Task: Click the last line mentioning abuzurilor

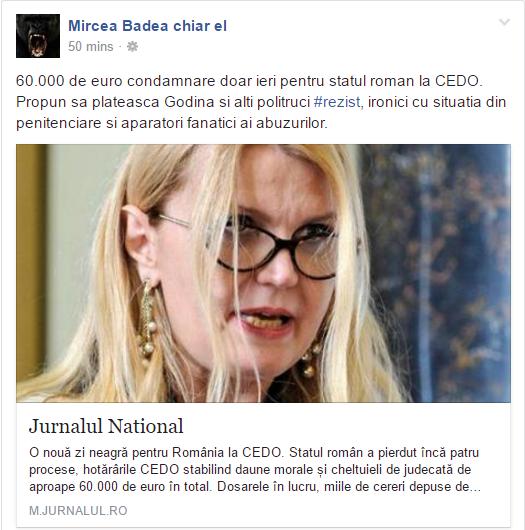Action: [x=172, y=123]
